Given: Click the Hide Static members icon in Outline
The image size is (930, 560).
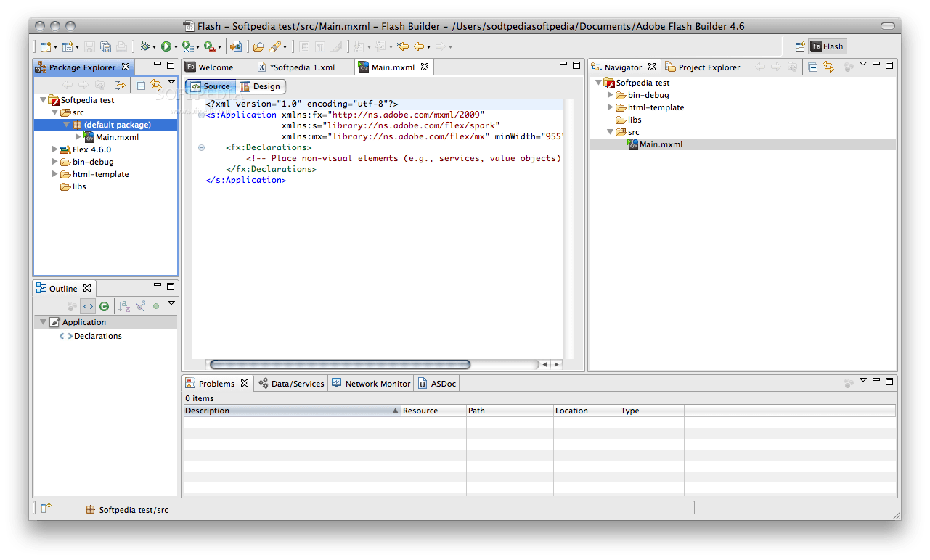Looking at the screenshot, I should click(141, 306).
